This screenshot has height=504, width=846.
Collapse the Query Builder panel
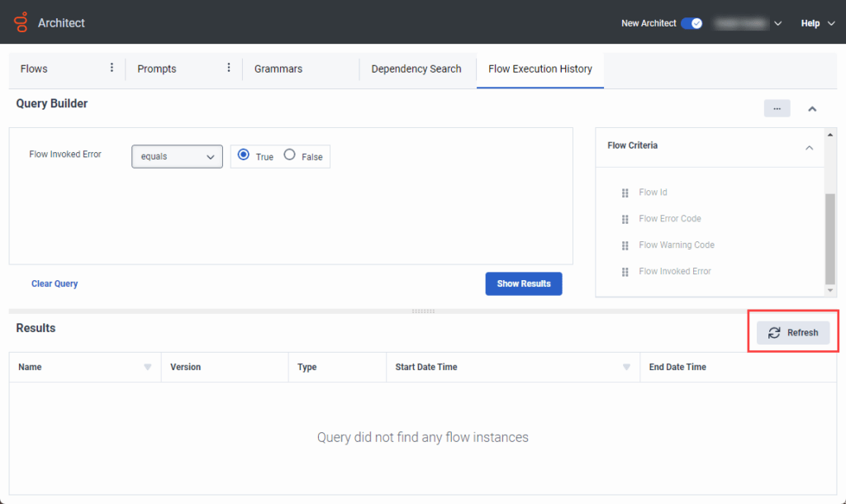click(x=812, y=108)
